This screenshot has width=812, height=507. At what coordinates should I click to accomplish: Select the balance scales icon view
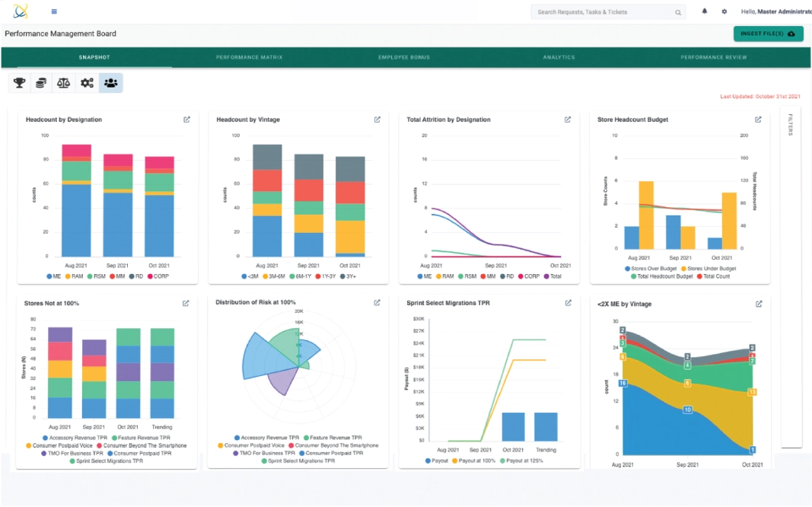pos(64,83)
